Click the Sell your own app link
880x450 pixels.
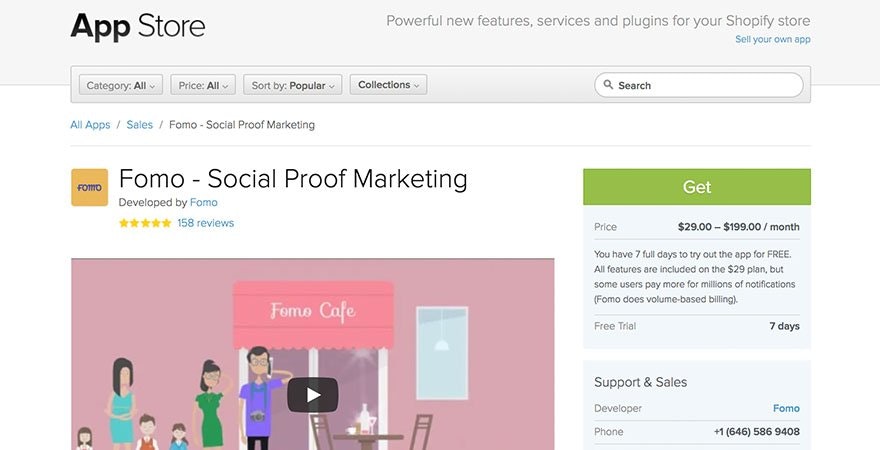(772, 40)
